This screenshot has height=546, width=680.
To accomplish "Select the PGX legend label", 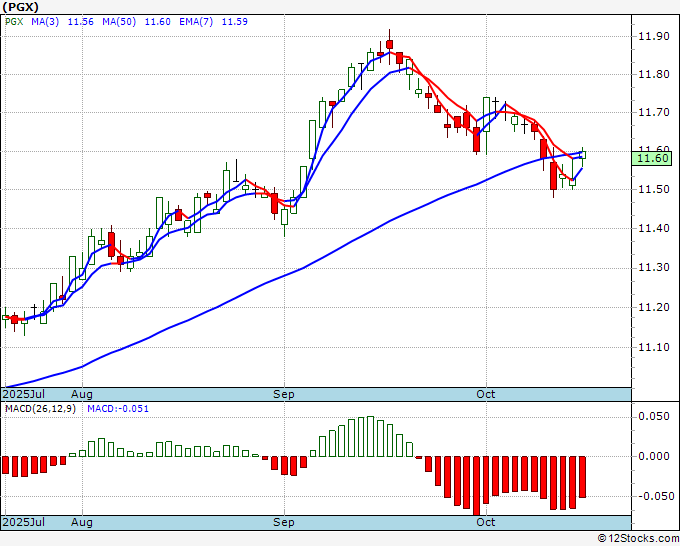I will [x=14, y=22].
